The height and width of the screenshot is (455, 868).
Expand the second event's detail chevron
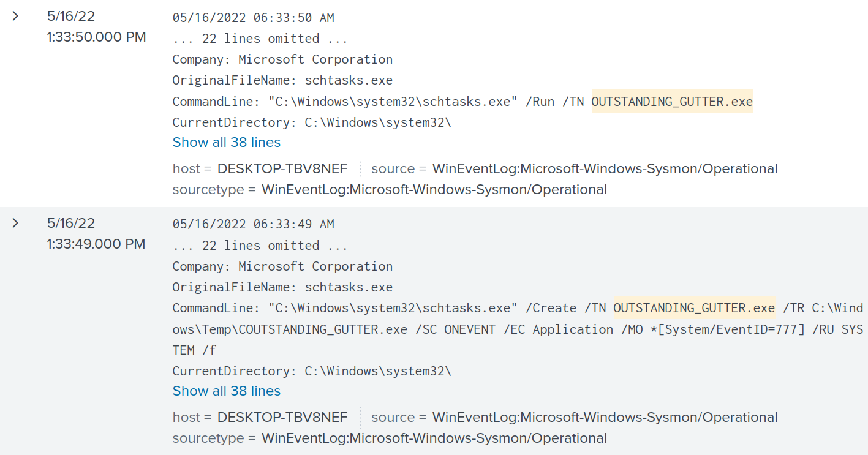pos(15,223)
